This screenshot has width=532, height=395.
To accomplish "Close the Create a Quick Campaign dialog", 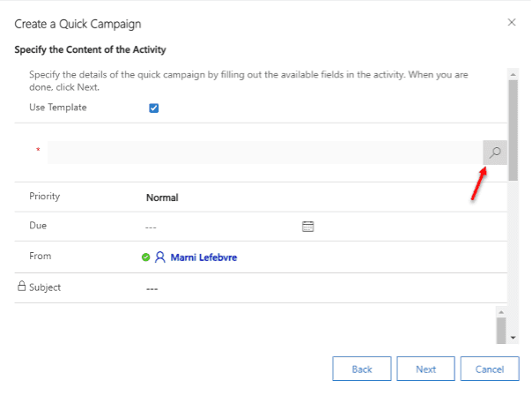I will click(x=512, y=20).
